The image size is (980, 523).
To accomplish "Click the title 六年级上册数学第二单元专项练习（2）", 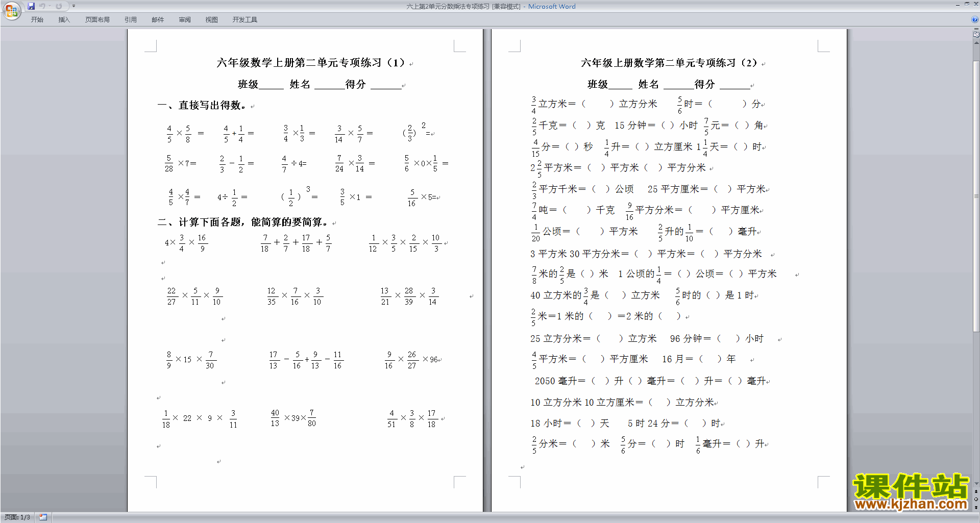I will pos(670,63).
